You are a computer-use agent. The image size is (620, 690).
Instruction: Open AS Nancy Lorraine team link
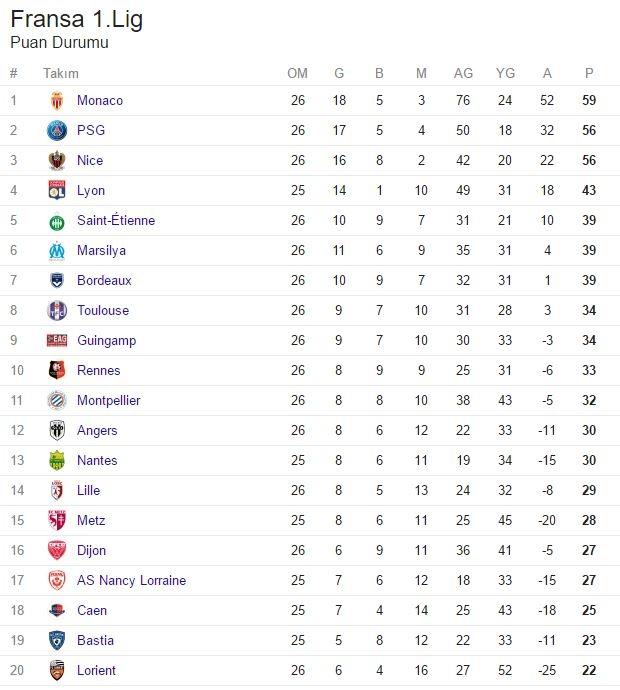point(132,580)
